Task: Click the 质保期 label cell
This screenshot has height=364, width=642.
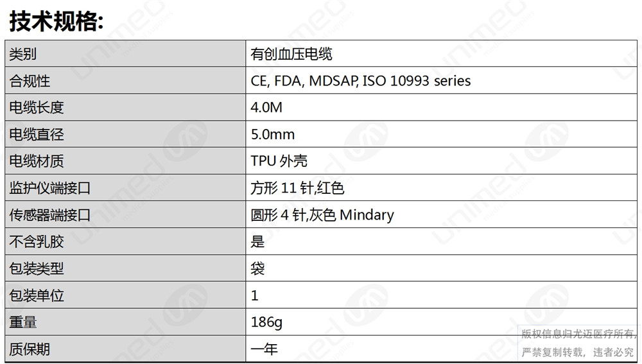Action: click(125, 349)
